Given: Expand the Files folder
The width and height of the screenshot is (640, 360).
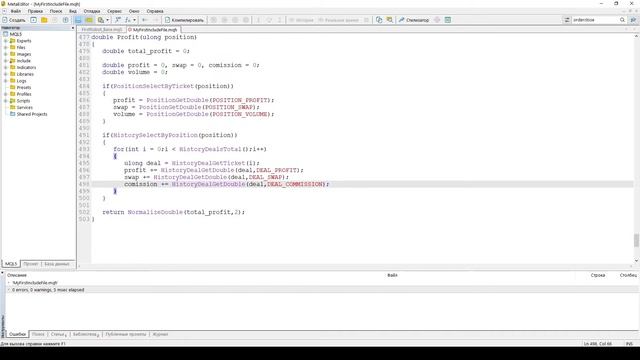Looking at the screenshot, I should (x=6, y=47).
